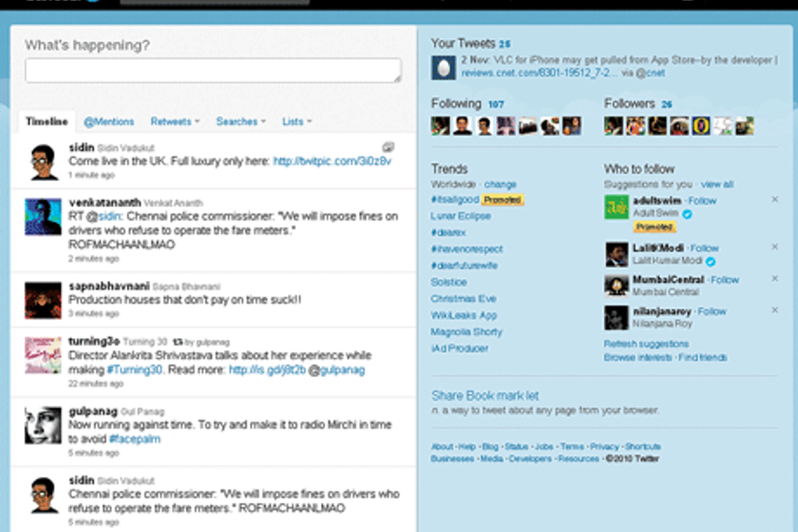Viewport: 798px width, 532px height.
Task: Click the What's happening text box
Action: point(213,70)
